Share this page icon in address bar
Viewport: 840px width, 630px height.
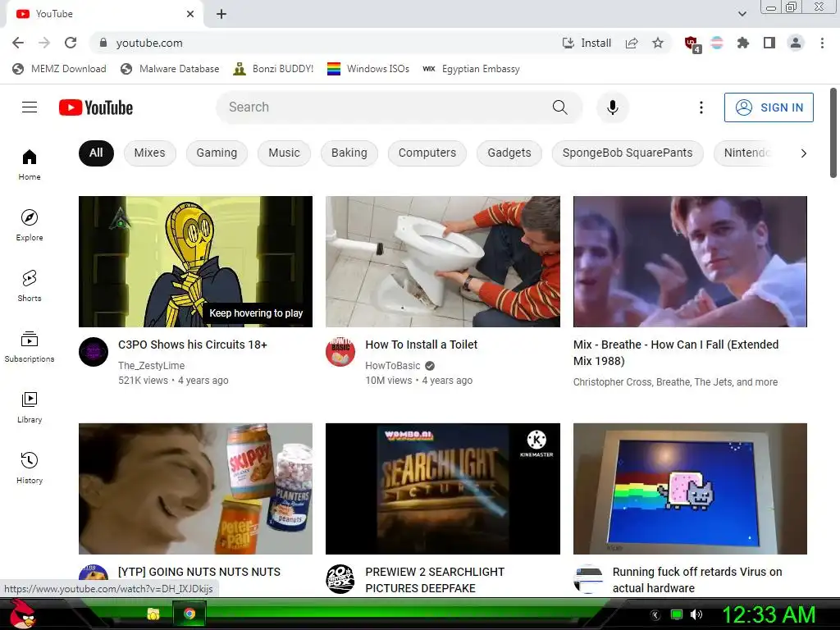click(632, 43)
